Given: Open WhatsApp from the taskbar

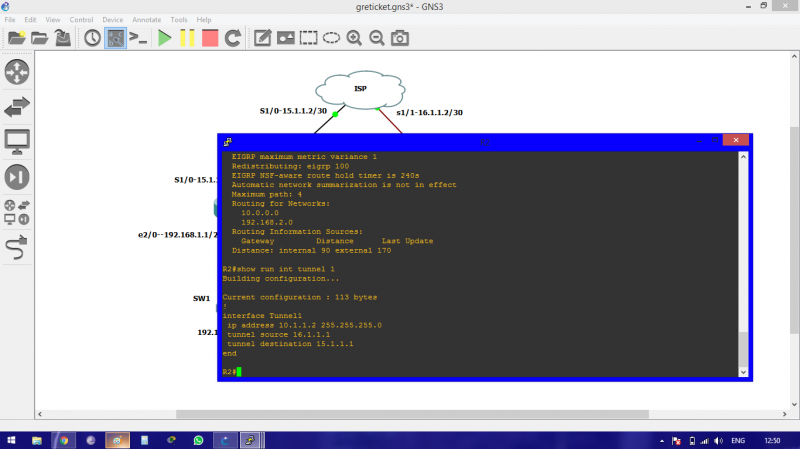Looking at the screenshot, I should click(198, 440).
